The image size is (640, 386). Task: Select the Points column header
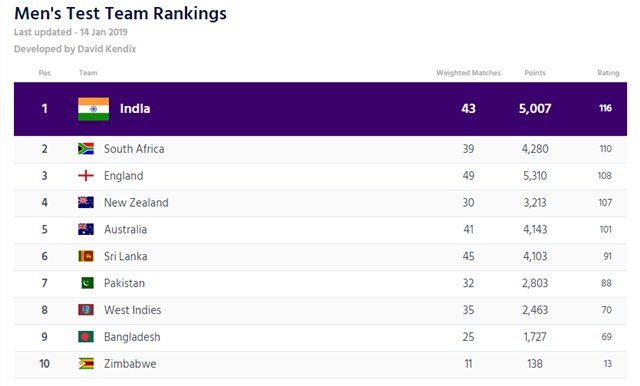pos(535,73)
